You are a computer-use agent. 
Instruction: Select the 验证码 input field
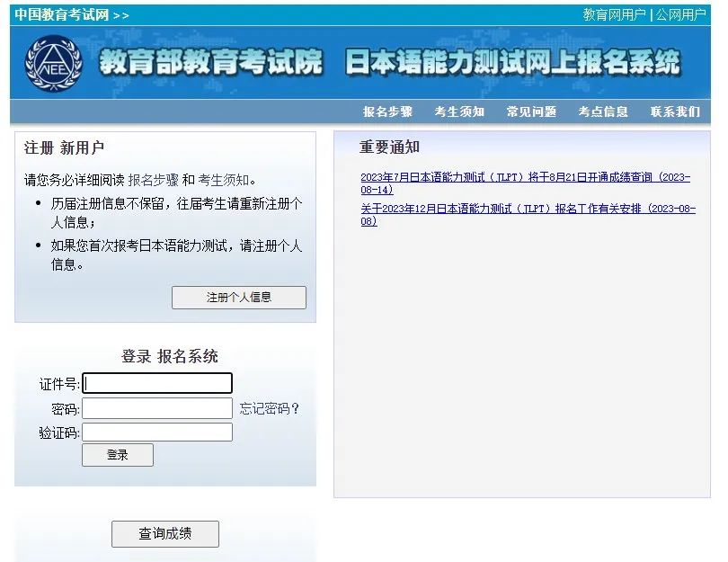click(157, 433)
